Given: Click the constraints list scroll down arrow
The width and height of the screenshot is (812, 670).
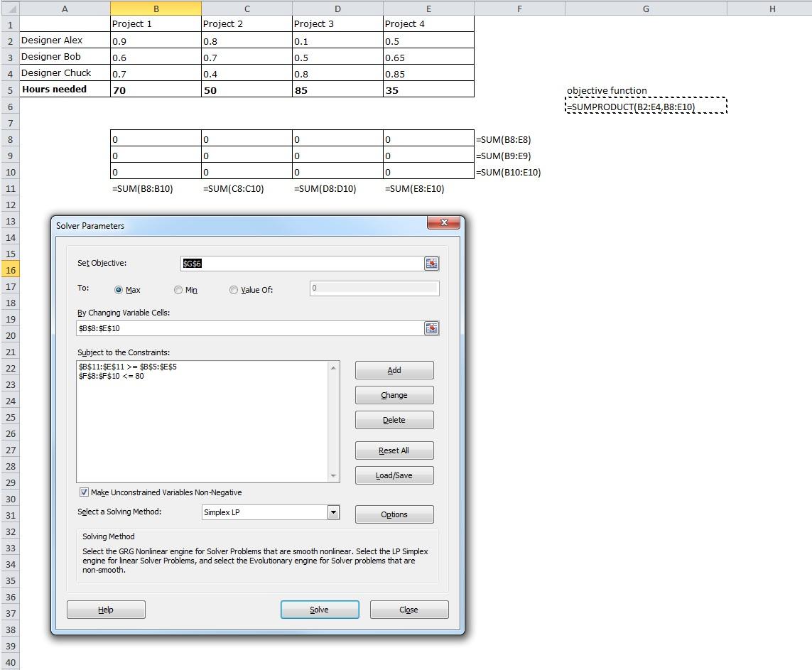Looking at the screenshot, I should point(333,475).
